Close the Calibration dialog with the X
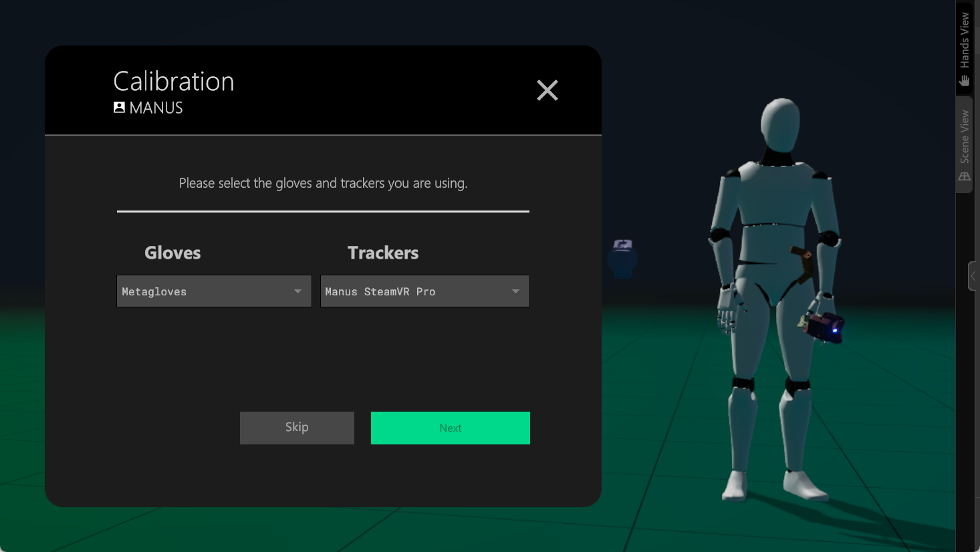 (547, 90)
